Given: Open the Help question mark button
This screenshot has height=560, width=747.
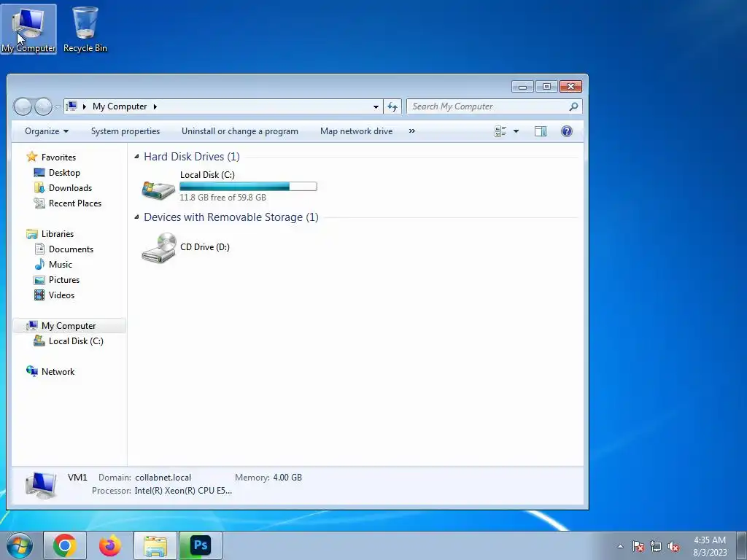Looking at the screenshot, I should tap(566, 131).
